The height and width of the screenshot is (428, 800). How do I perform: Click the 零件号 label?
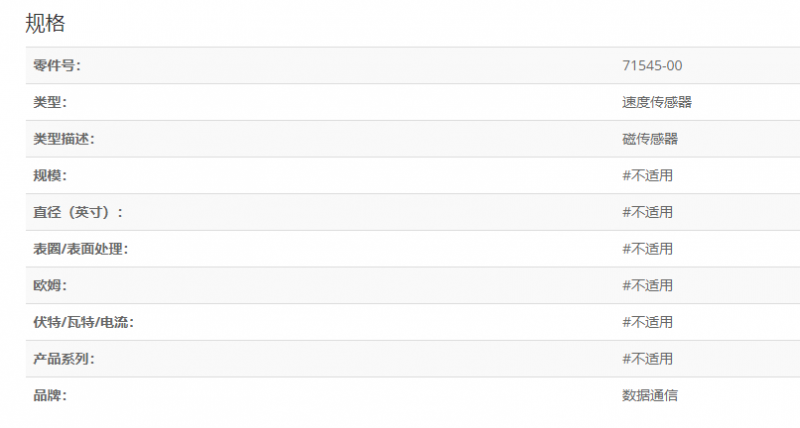(x=56, y=66)
